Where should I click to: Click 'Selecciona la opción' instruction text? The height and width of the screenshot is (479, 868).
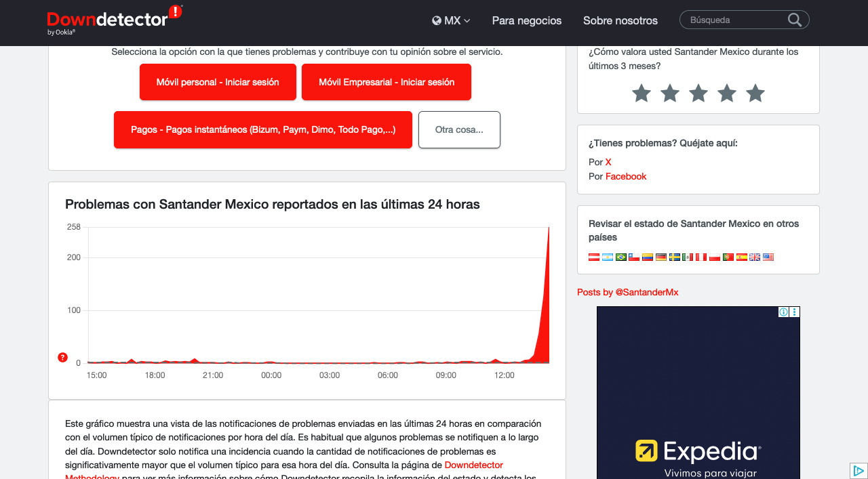tap(307, 51)
